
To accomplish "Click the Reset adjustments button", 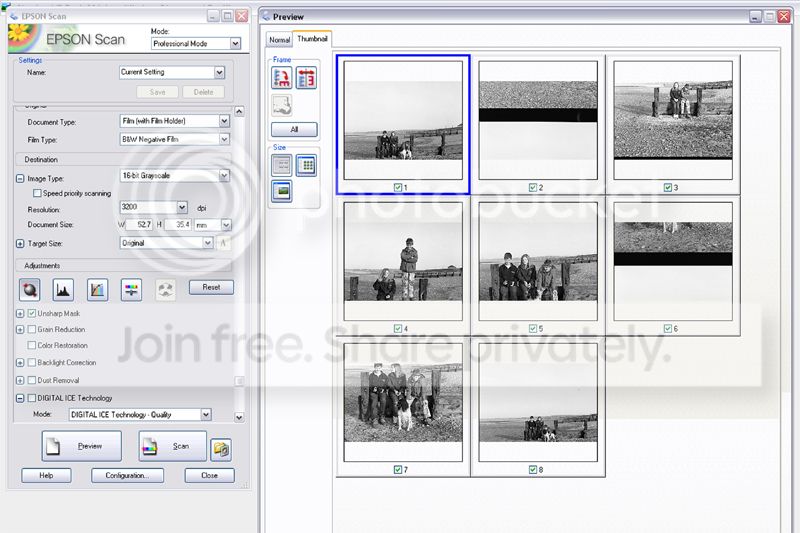I will [x=211, y=287].
